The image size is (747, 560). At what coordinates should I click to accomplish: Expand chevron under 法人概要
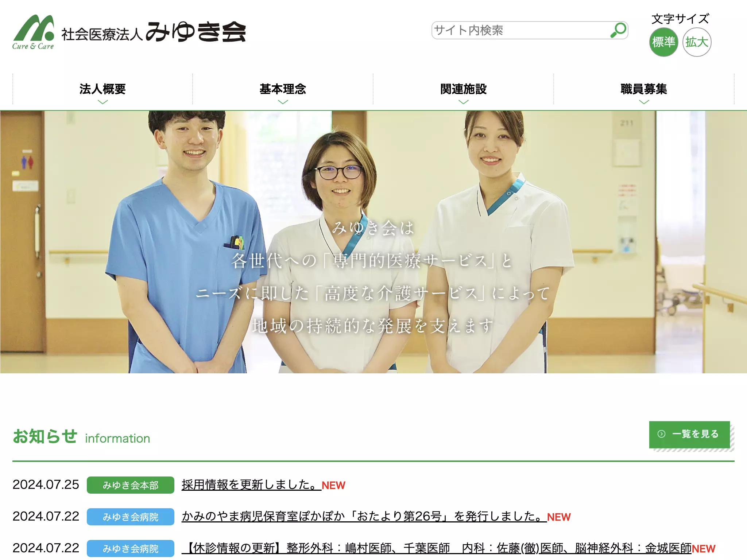(103, 102)
